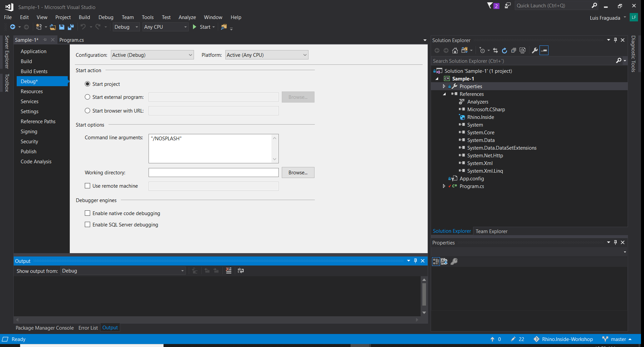Check the Use remote machine box
This screenshot has height=347, width=644.
click(87, 186)
